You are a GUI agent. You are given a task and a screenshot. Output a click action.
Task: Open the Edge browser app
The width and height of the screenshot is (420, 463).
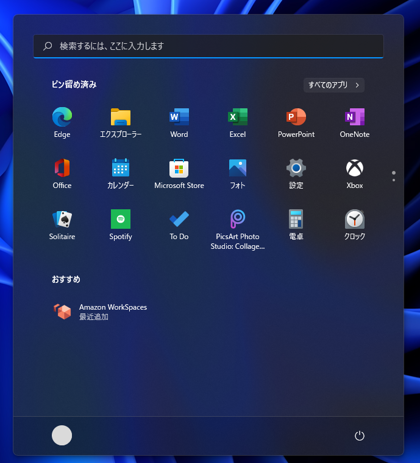click(62, 122)
